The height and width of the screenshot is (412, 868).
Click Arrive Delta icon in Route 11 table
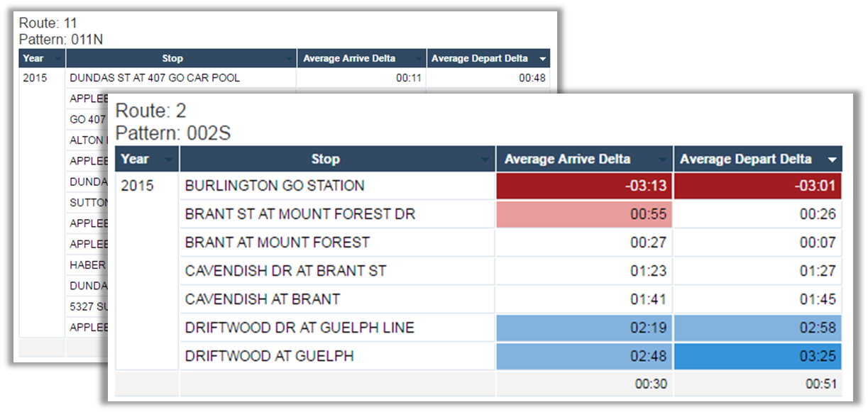coord(418,58)
